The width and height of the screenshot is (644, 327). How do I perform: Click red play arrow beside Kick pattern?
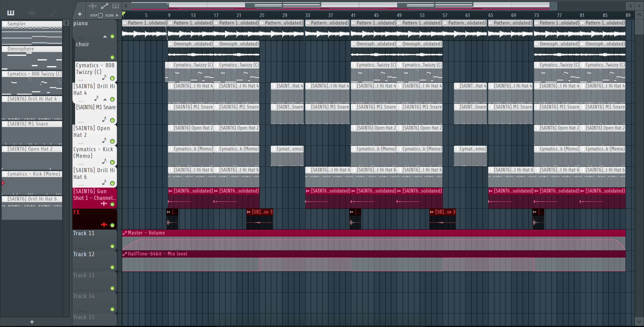point(3,183)
